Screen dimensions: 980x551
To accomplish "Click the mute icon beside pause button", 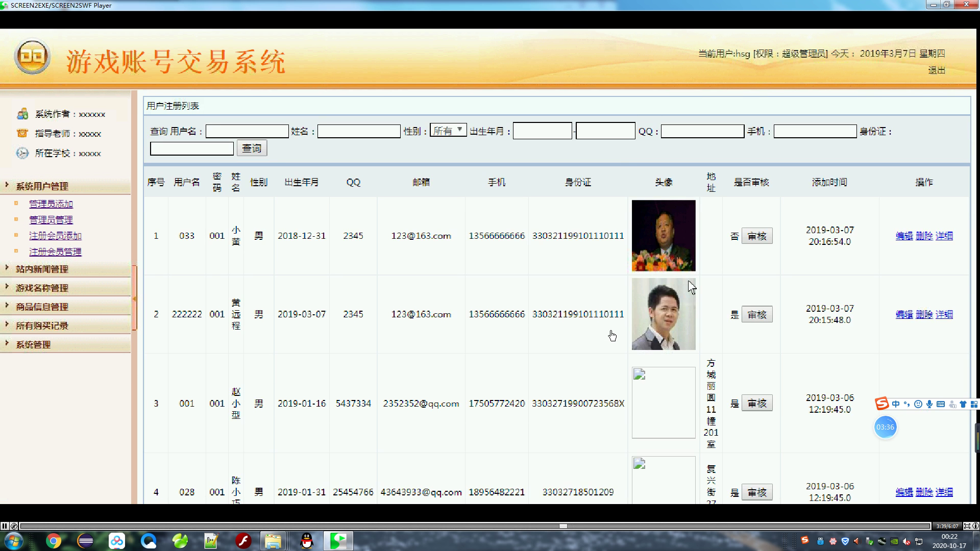I will 14,526.
